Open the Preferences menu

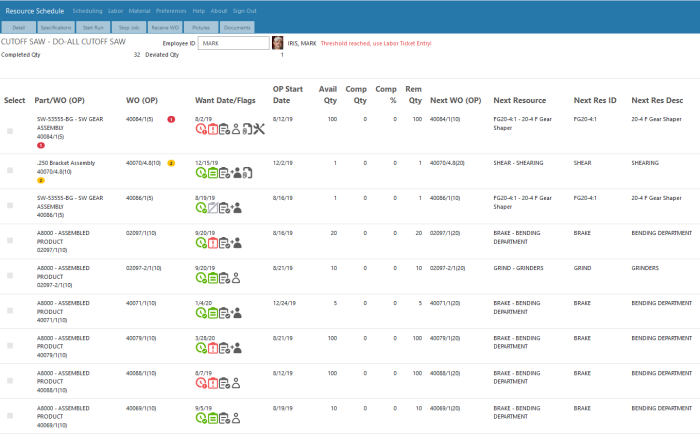point(171,11)
